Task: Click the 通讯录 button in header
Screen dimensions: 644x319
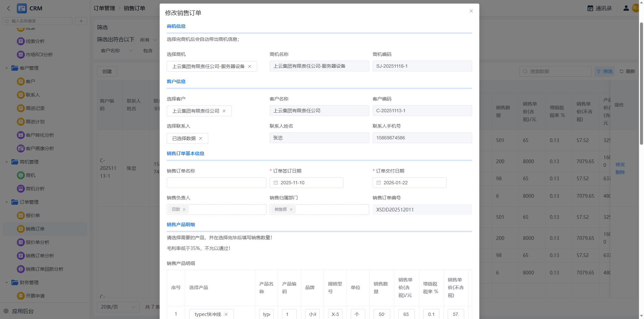Action: point(600,8)
